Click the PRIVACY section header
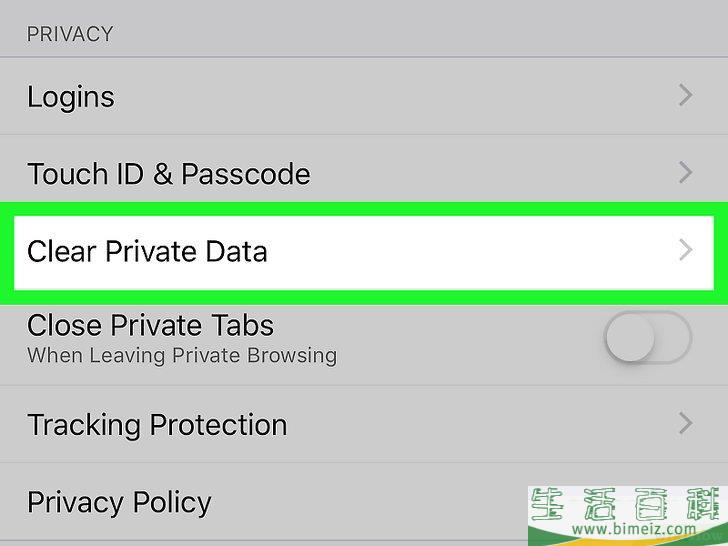This screenshot has height=546, width=728. coord(70,34)
